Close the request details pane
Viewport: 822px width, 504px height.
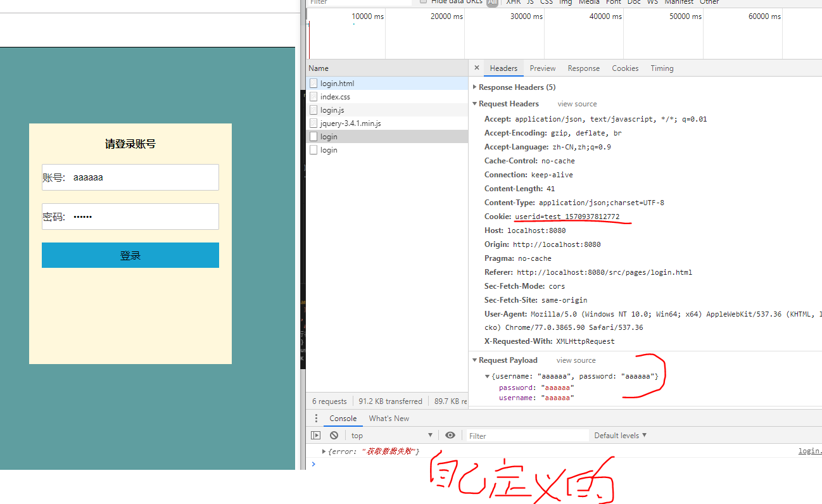[x=477, y=68]
